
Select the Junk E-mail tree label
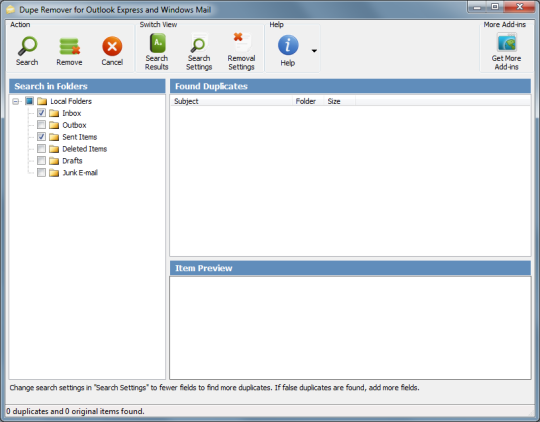(80, 173)
